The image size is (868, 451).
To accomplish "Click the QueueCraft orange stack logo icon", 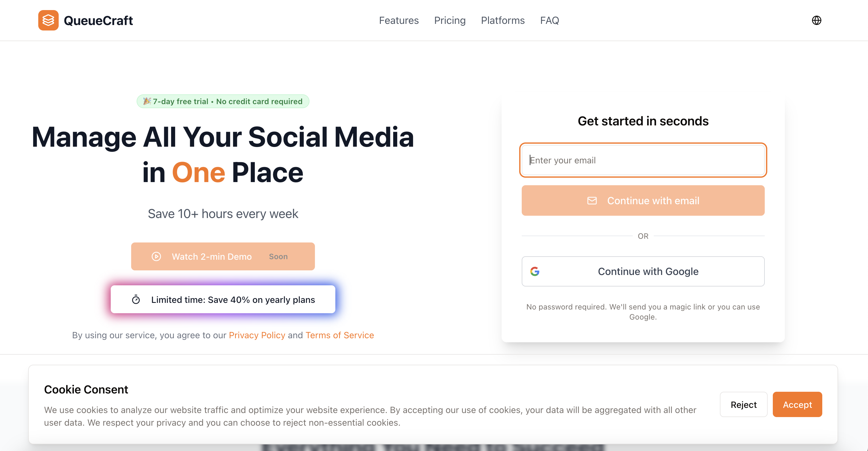I will (48, 20).
